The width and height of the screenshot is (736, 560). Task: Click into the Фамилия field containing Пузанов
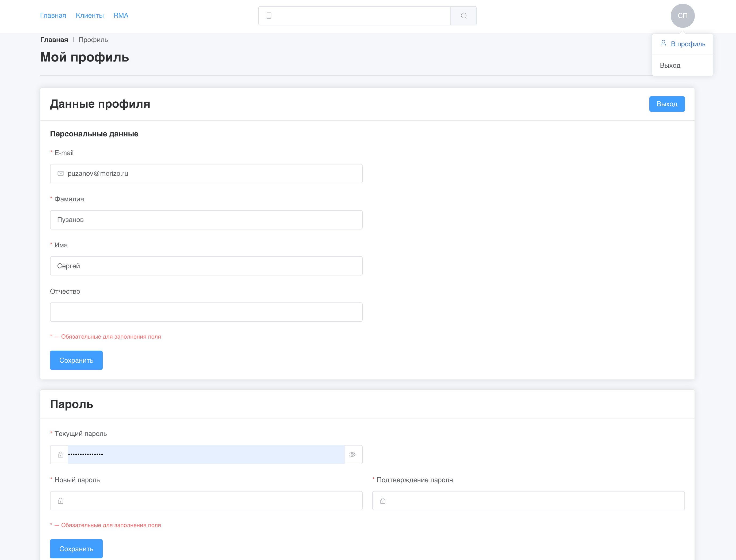pos(206,220)
